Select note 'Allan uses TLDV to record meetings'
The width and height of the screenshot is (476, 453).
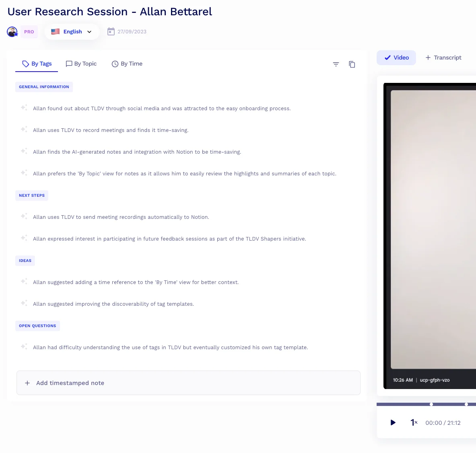(x=111, y=130)
